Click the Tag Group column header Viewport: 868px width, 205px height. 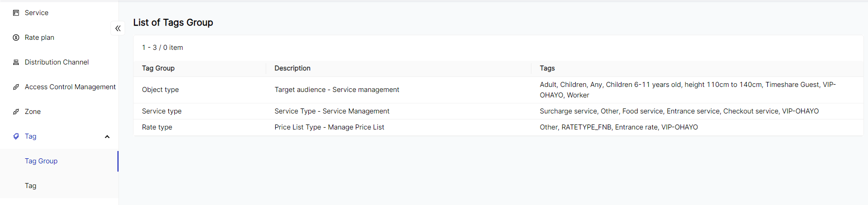coord(158,68)
